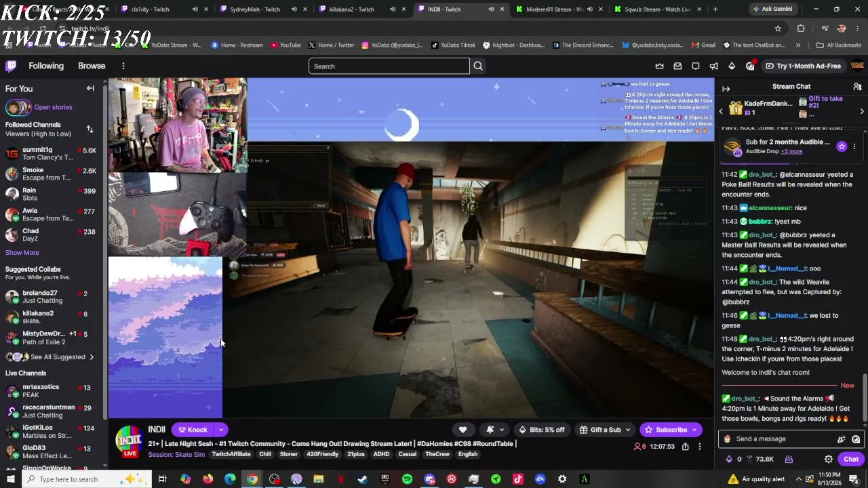This screenshot has height=488, width=868.
Task: Show next gift leaderboard entry
Action: pos(862,111)
